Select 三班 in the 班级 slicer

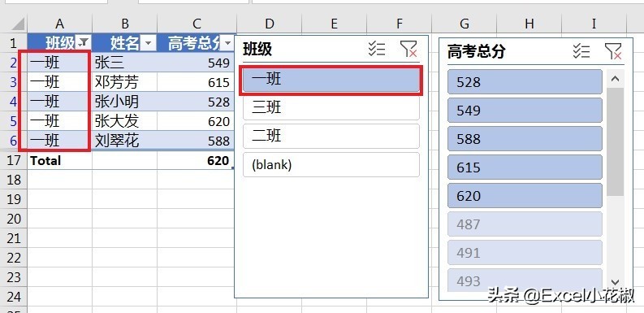[331, 108]
